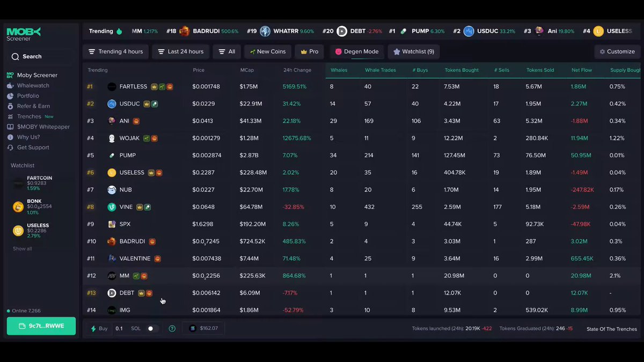This screenshot has height=362, width=644.
Task: Sort by Whale Trades column
Action: [x=380, y=70]
